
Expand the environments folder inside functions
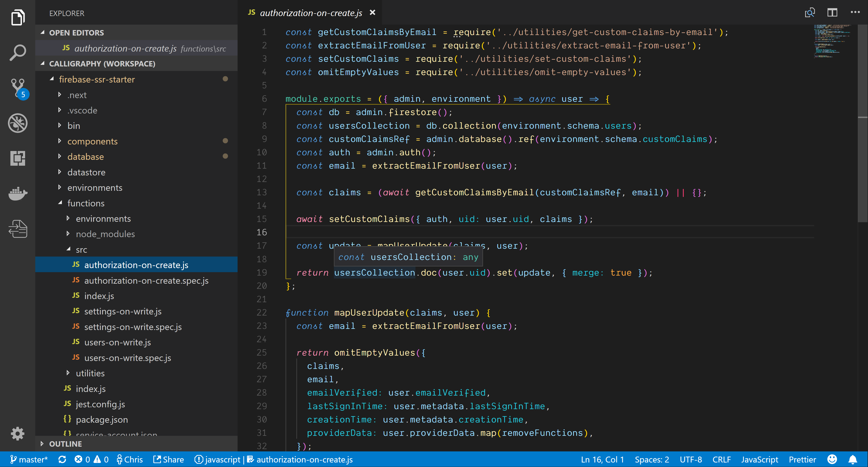[136, 219]
